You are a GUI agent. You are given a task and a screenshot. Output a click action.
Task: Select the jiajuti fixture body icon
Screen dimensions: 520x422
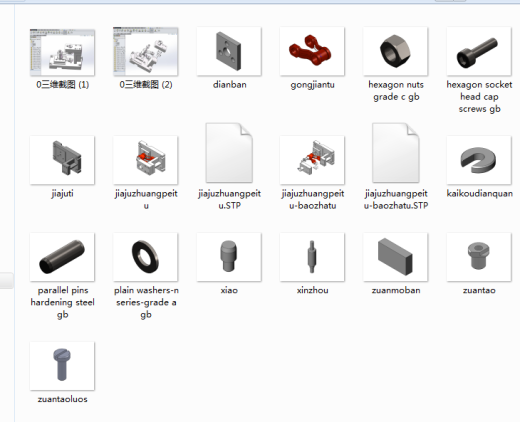click(62, 160)
